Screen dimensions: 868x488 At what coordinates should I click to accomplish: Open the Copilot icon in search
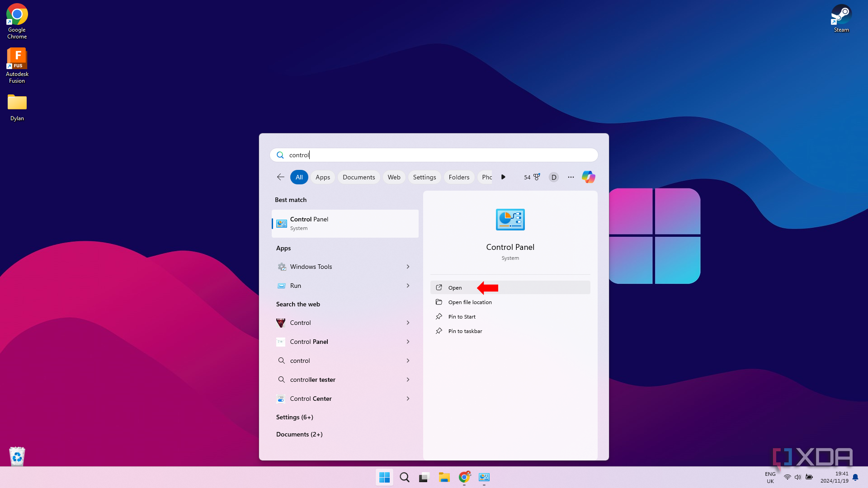(588, 177)
